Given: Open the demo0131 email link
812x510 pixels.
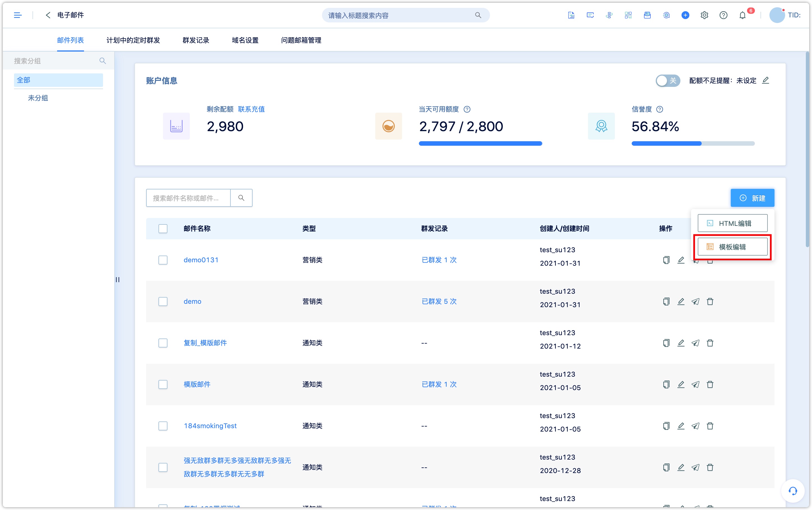Looking at the screenshot, I should click(201, 260).
